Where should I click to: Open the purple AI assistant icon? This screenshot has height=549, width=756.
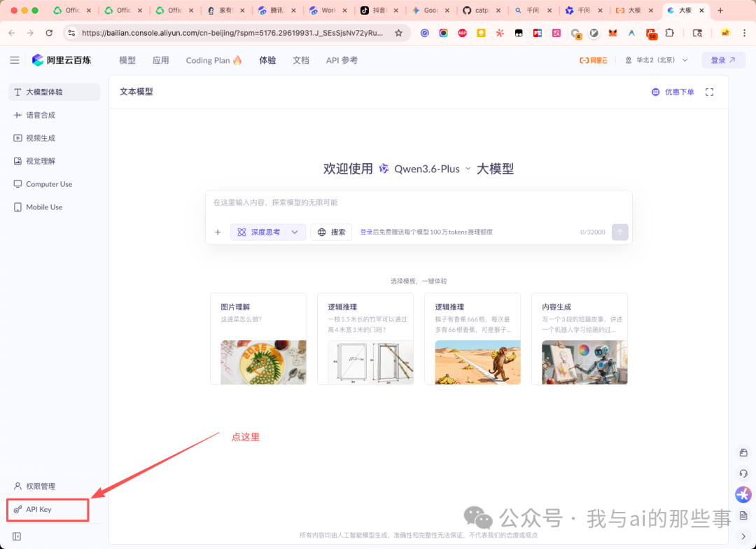[743, 494]
